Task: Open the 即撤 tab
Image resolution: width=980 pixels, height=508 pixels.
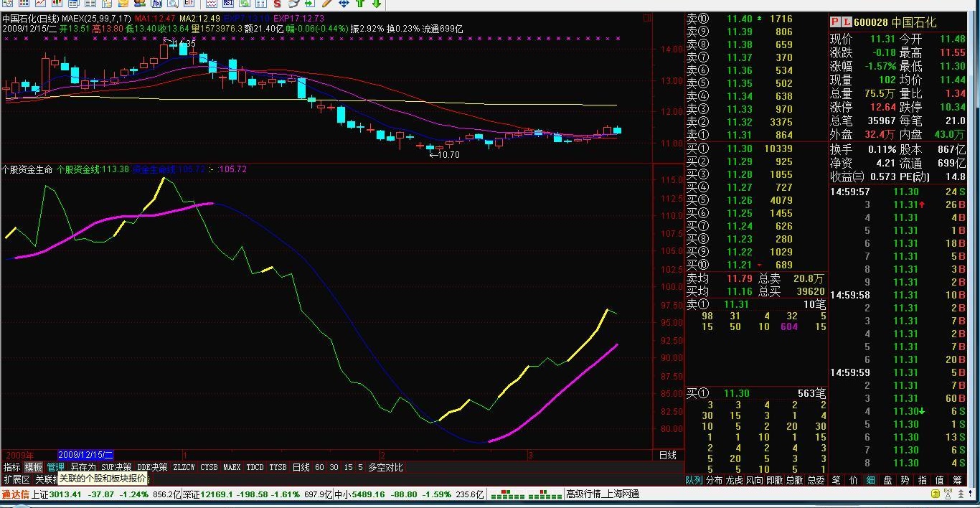Action: click(774, 480)
